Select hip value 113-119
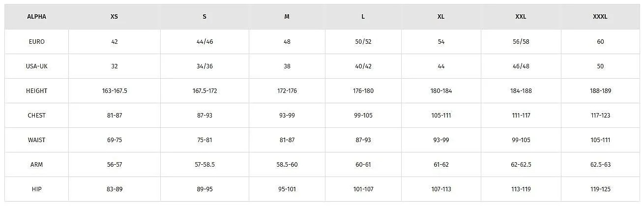Screen dimensions: 644x207 click(521, 189)
